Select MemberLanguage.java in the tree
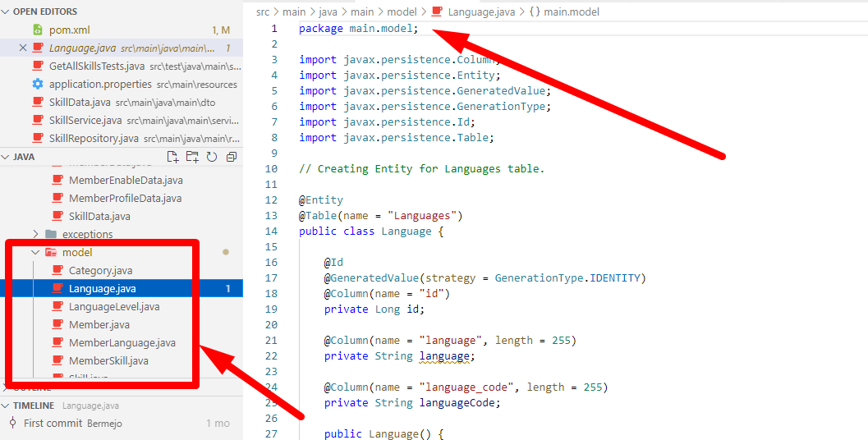 point(122,343)
